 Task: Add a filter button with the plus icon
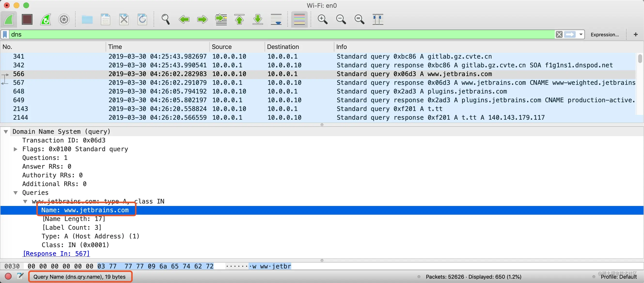pos(636,34)
